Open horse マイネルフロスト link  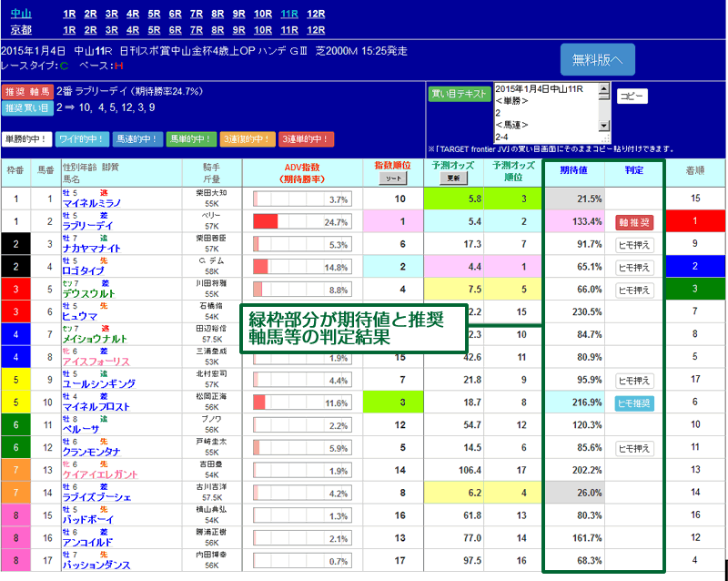96,407
